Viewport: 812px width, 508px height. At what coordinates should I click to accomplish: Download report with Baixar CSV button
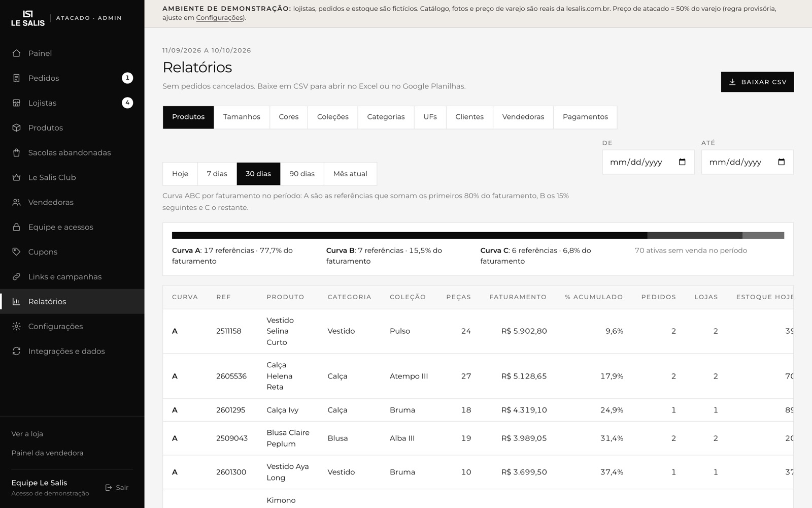click(x=757, y=82)
